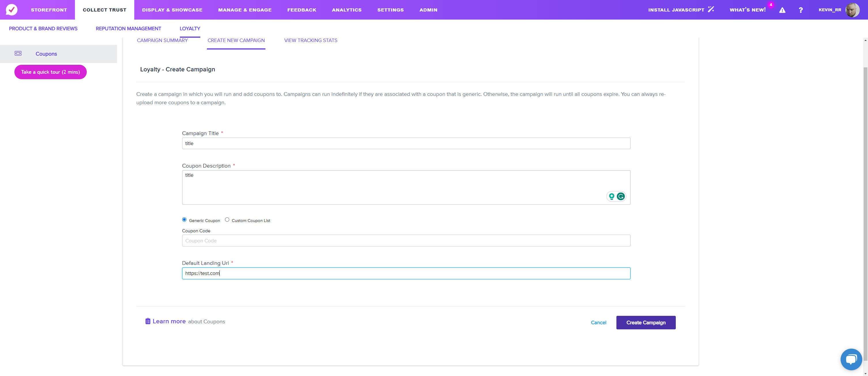Open What's New announcements

747,10
